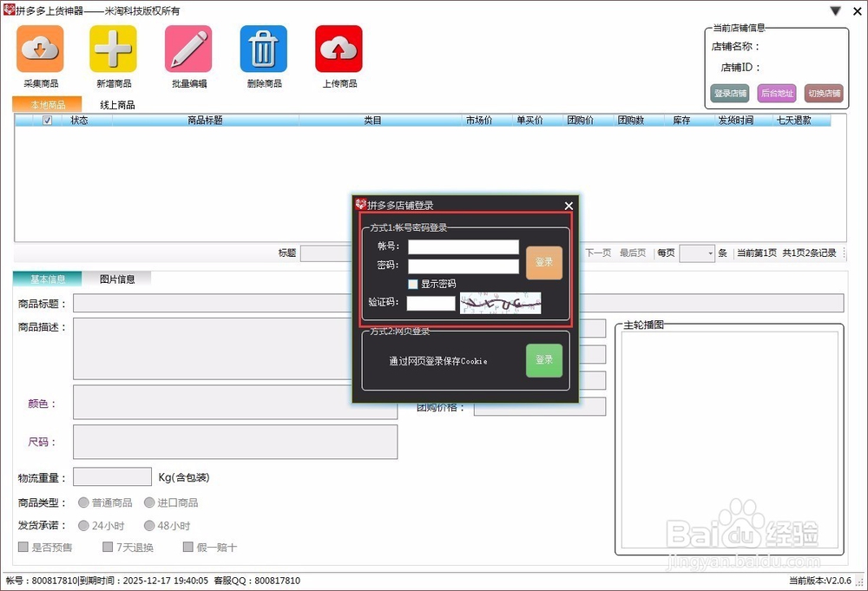Switch to the 本地商品 tab
The height and width of the screenshot is (591, 868).
[47, 105]
